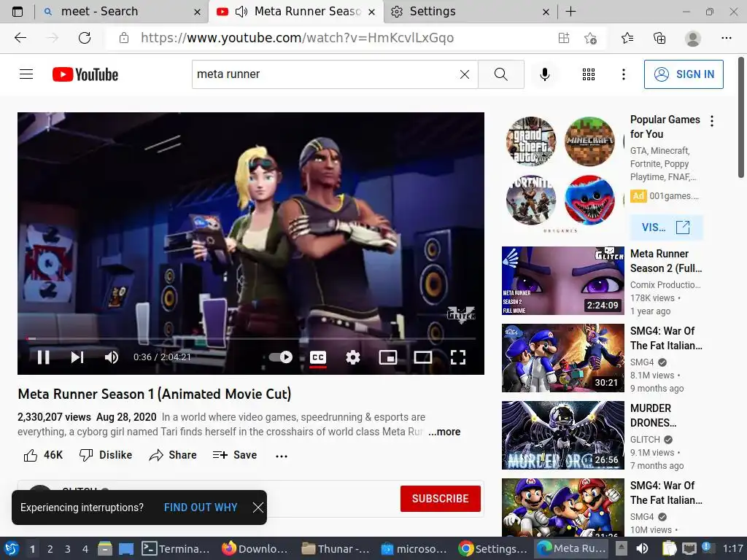Open SMG4 War Of Fat Italian 30:21 video
Image resolution: width=747 pixels, height=560 pixels.
point(562,358)
